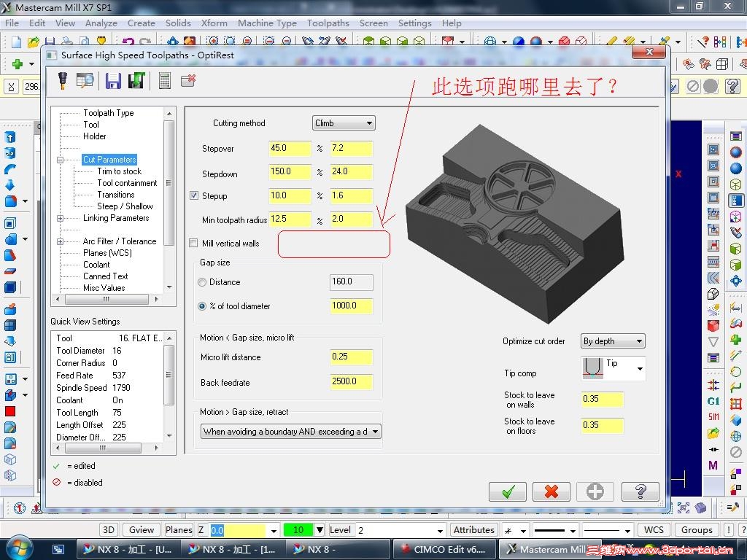Select Tool containment in tree
The image size is (747, 560).
pos(127,183)
